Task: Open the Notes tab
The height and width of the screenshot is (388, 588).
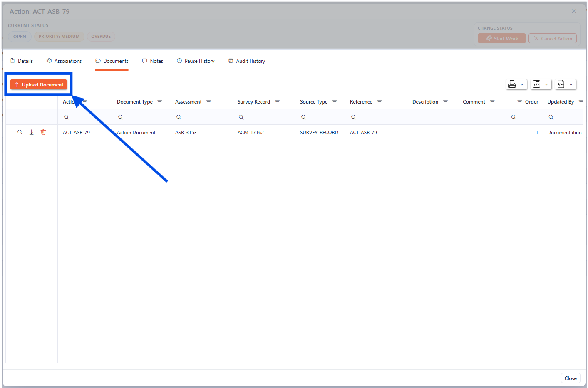Action: [x=152, y=61]
